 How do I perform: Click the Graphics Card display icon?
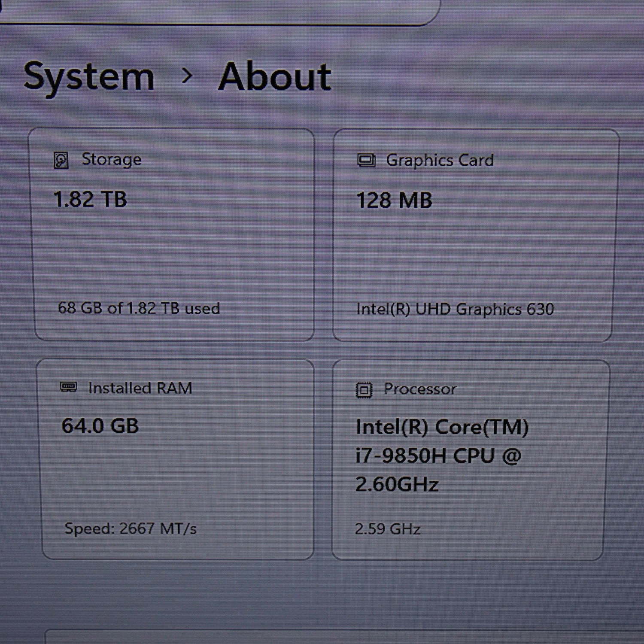click(365, 160)
